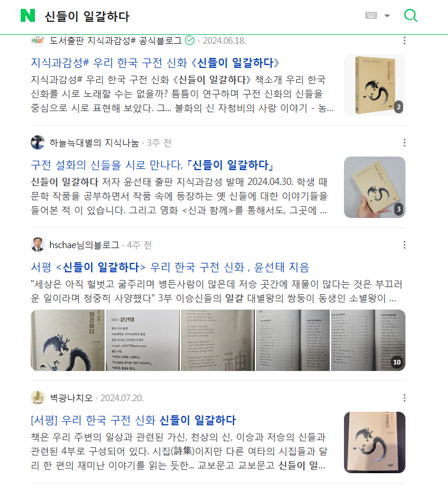
Task: Open the [서평] 우리 한국 구전 신화 link
Action: coord(134,420)
